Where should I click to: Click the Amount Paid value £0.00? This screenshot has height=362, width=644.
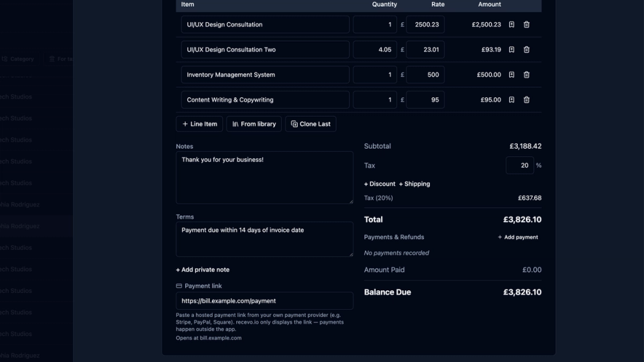(x=532, y=269)
